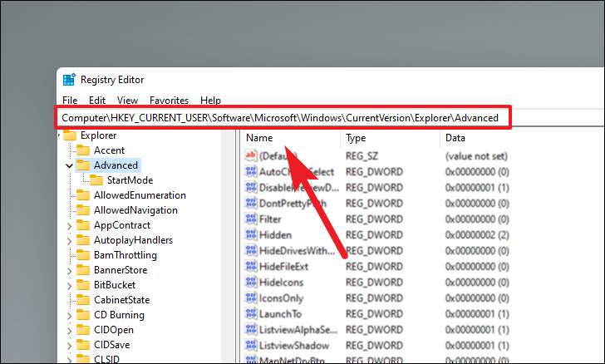Select the StartMode subkey folder icon

pos(96,180)
